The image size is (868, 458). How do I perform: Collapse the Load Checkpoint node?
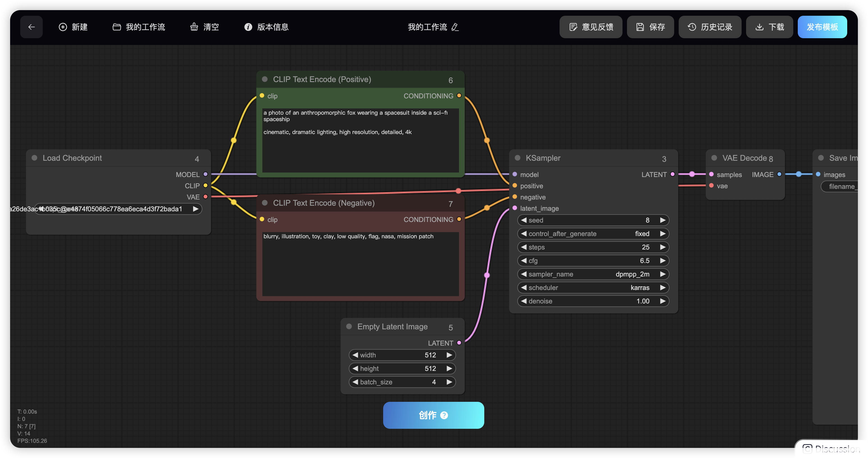[34, 158]
